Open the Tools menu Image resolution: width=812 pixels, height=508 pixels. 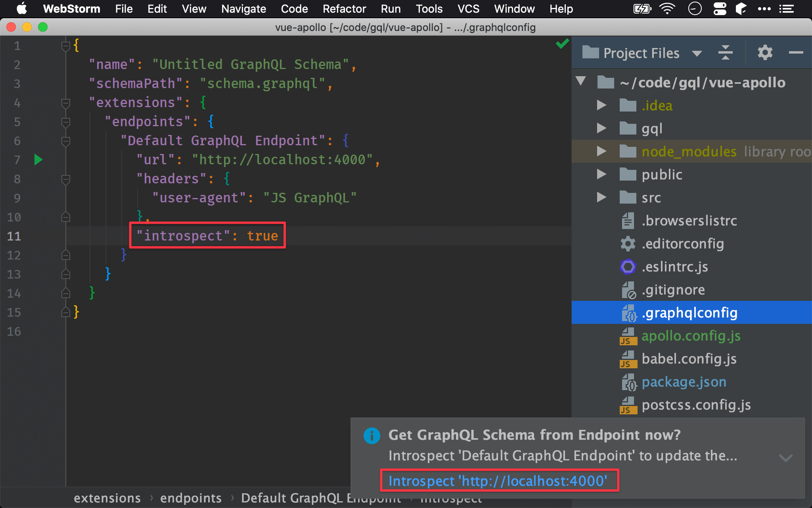click(x=429, y=9)
